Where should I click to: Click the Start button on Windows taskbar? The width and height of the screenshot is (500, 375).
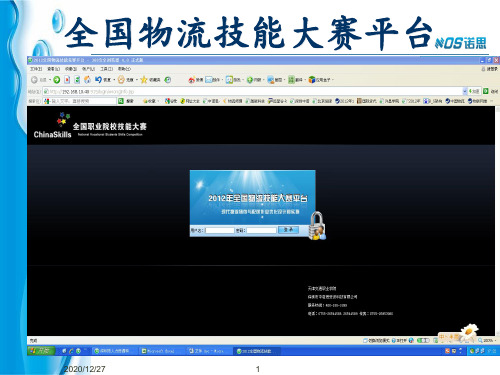(x=41, y=351)
